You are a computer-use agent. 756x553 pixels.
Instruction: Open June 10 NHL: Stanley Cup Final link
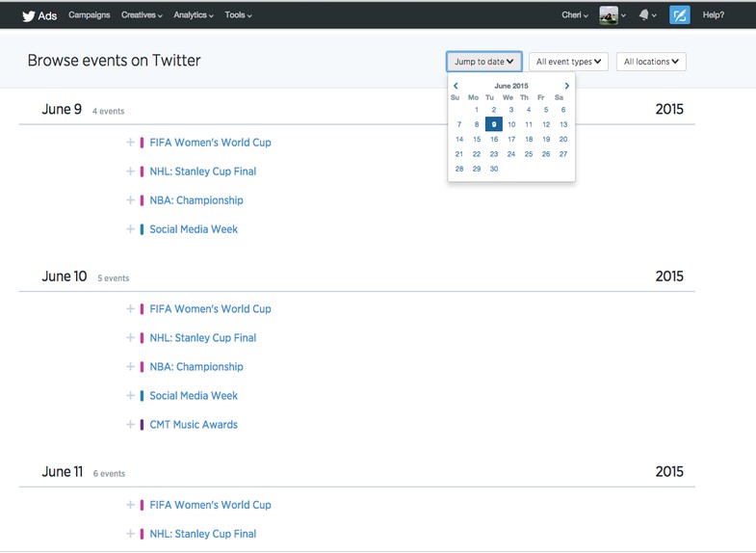202,337
